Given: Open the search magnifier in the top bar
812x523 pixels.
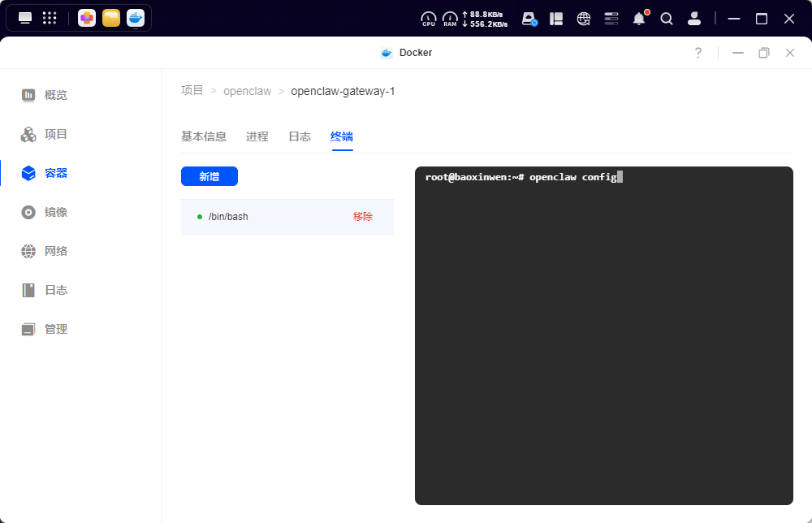Looking at the screenshot, I should pos(667,18).
